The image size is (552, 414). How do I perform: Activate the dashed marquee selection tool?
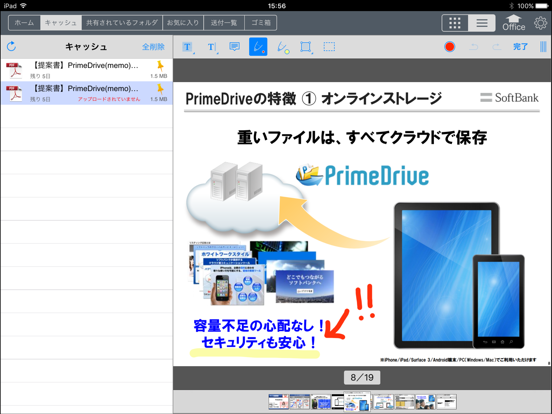tap(329, 46)
